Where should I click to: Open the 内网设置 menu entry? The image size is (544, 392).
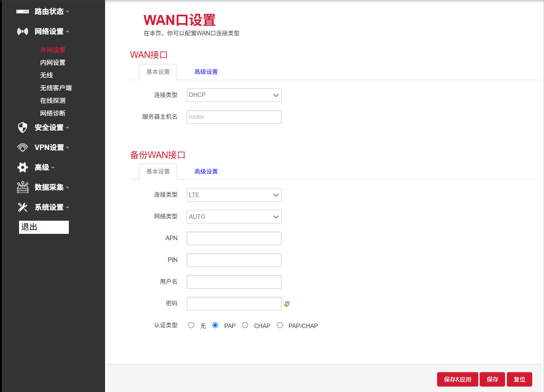(52, 62)
